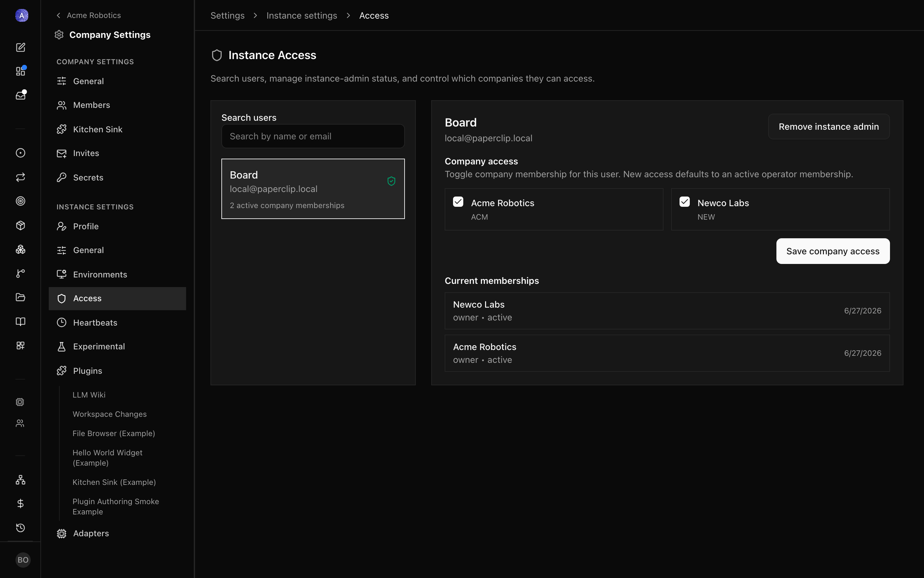Image resolution: width=924 pixels, height=578 pixels.
Task: Click the people icon in left rail
Action: (x=20, y=423)
